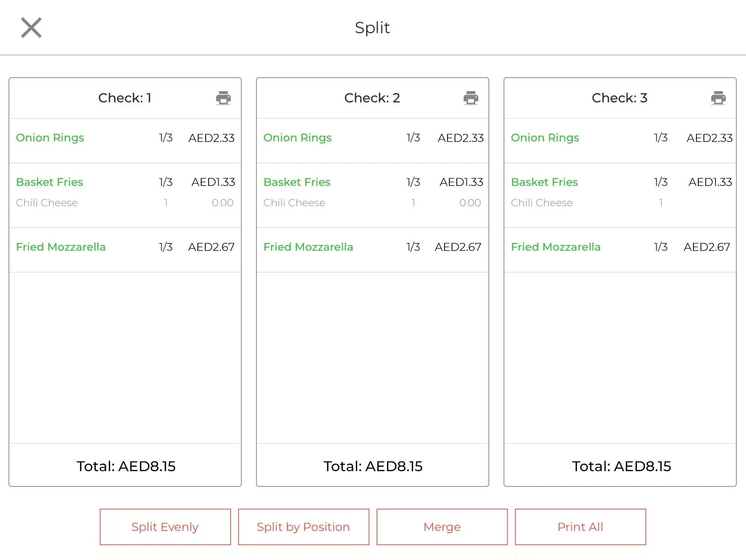Close the Split dialog with the X icon

click(x=31, y=27)
